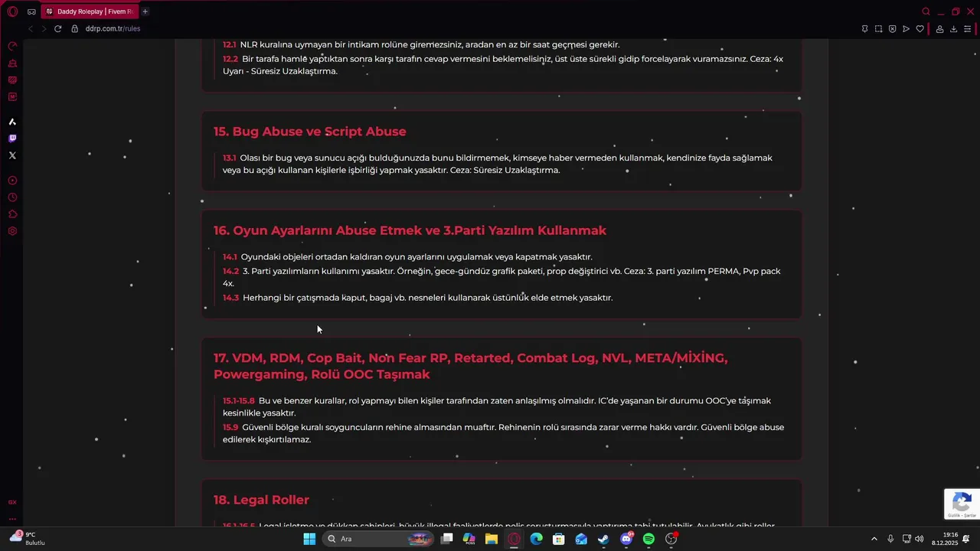Go forward to next page

pyautogui.click(x=44, y=29)
